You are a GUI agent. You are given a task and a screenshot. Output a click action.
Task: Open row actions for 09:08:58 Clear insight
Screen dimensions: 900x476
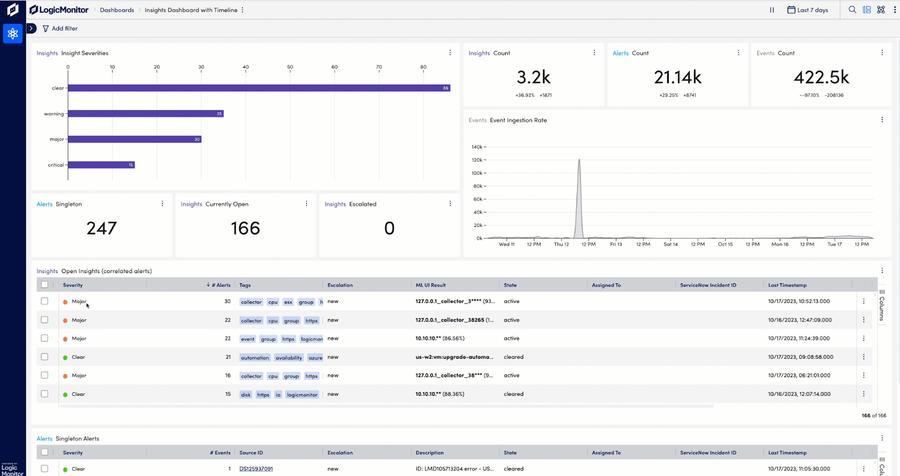863,357
